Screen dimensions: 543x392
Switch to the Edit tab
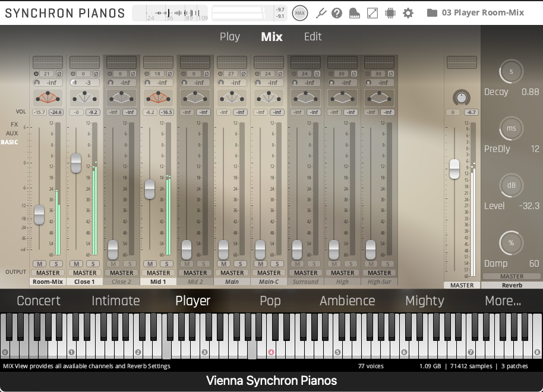(312, 37)
